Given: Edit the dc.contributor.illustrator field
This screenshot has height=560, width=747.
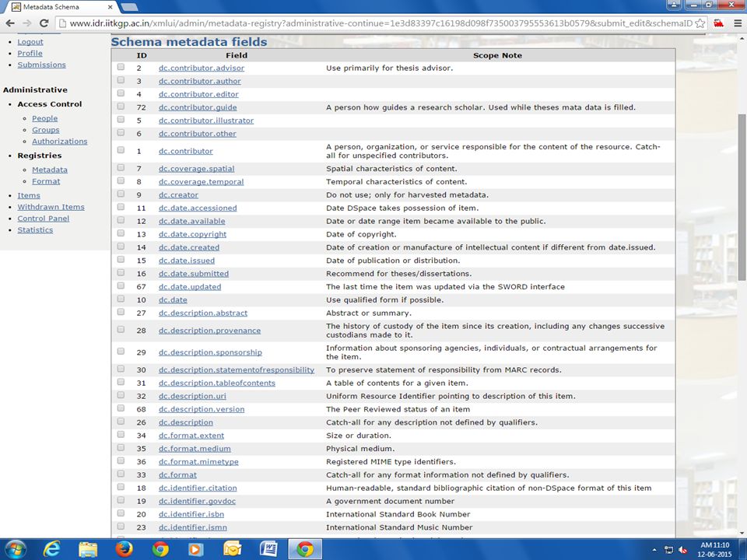Looking at the screenshot, I should click(206, 121).
